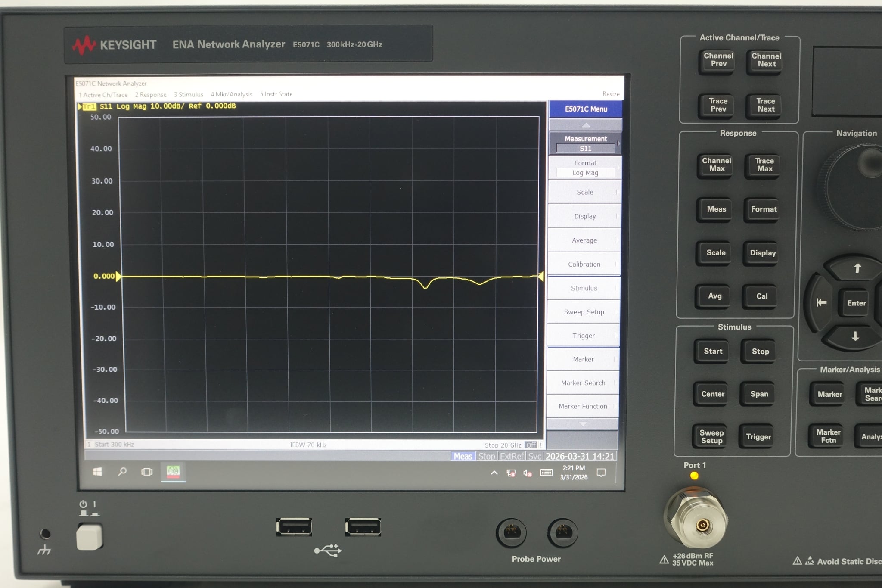
Task: Click the E5071C Menu softkey header
Action: coord(586,109)
